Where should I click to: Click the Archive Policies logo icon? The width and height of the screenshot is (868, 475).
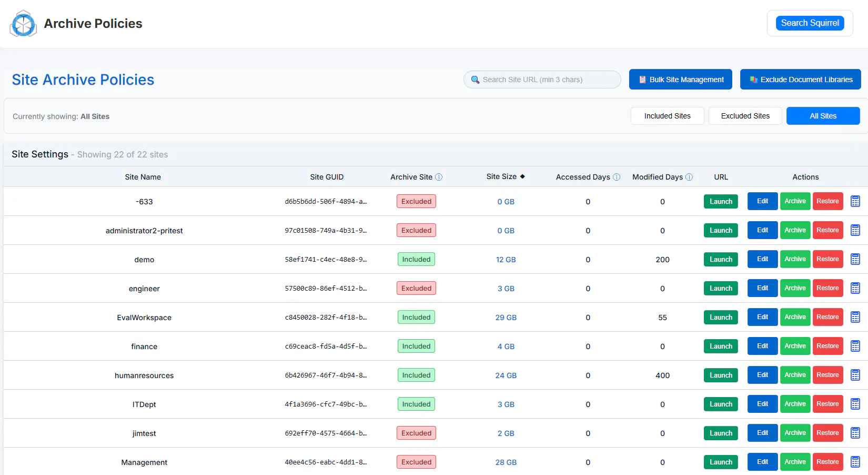tap(23, 24)
